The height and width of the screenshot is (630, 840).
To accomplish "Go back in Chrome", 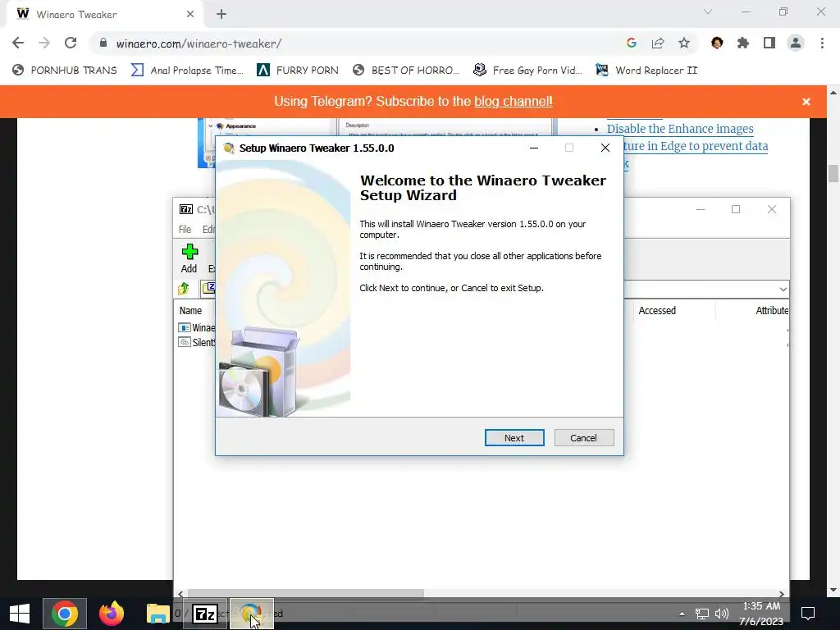I will 18,43.
